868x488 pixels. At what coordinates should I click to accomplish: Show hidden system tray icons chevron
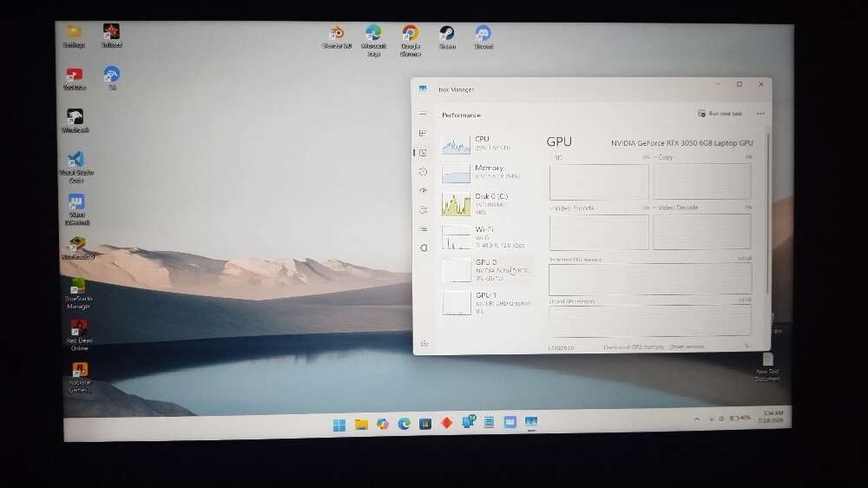pos(697,419)
